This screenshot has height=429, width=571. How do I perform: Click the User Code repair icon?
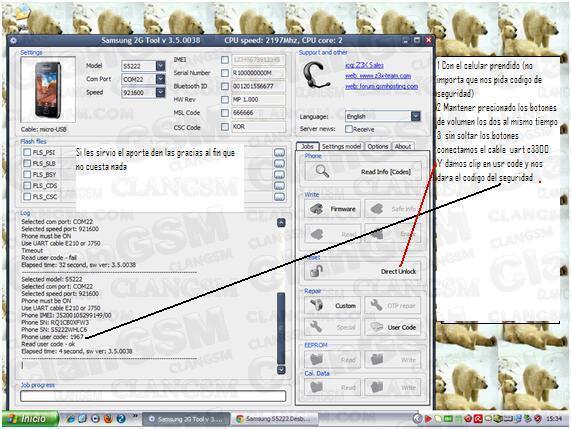(x=376, y=327)
